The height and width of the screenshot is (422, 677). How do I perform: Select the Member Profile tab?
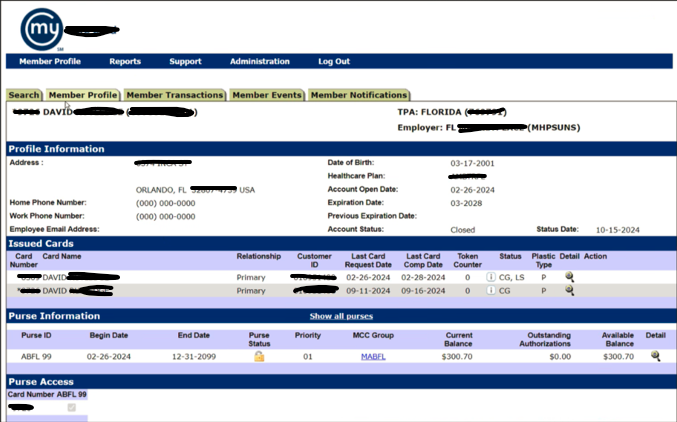(x=83, y=95)
